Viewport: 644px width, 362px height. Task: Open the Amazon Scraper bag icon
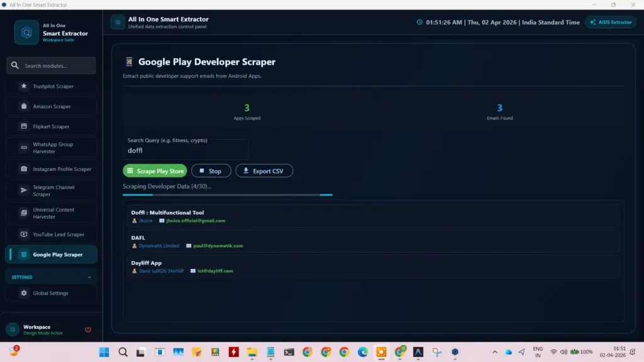24,106
